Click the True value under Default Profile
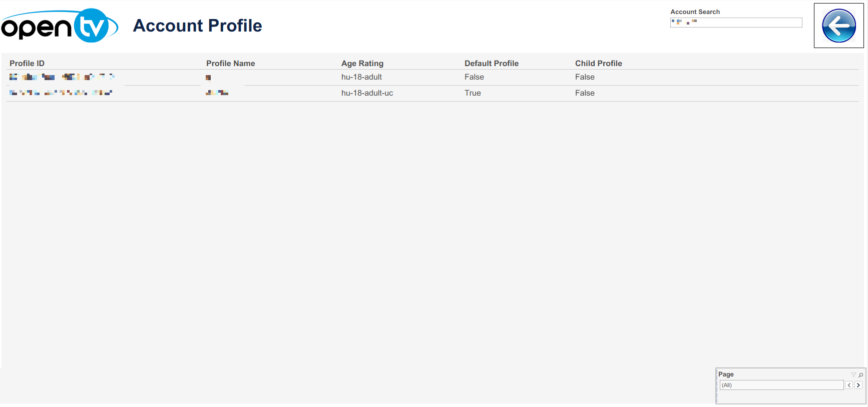The height and width of the screenshot is (407, 868). pyautogui.click(x=473, y=93)
